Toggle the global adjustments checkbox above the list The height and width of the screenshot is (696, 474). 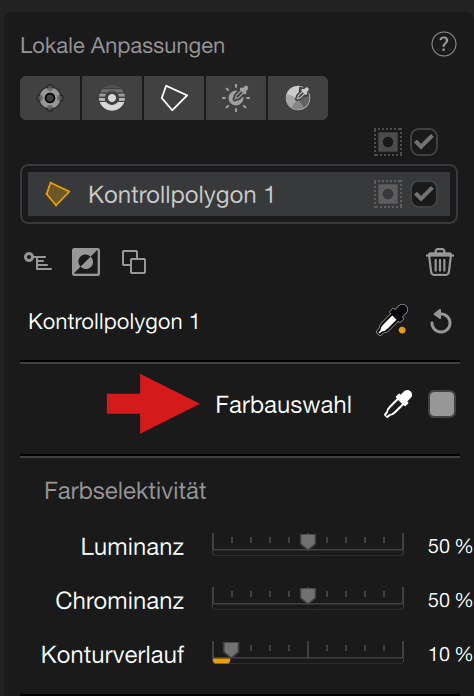[x=424, y=142]
